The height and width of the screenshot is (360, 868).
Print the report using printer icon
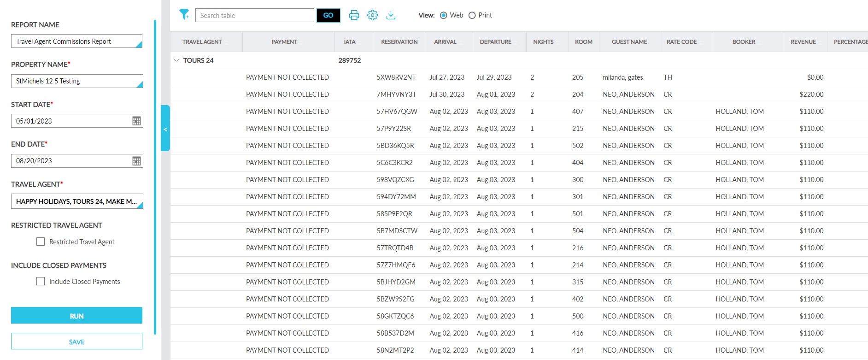point(354,15)
